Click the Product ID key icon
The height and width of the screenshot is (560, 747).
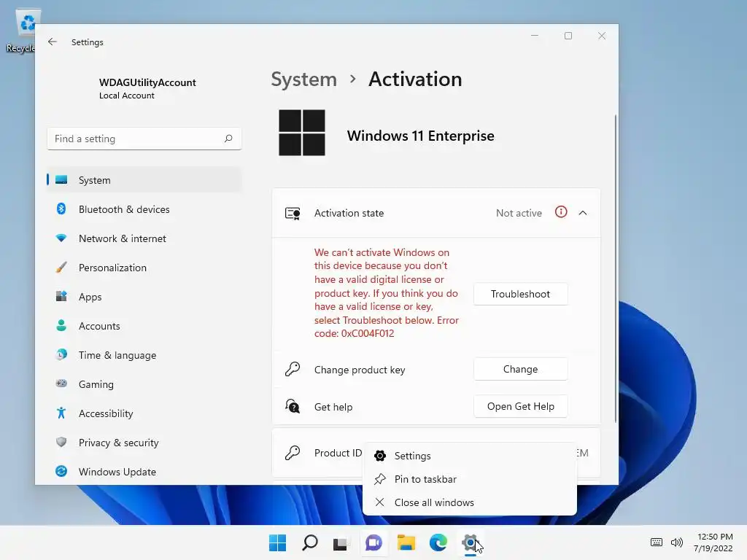293,452
